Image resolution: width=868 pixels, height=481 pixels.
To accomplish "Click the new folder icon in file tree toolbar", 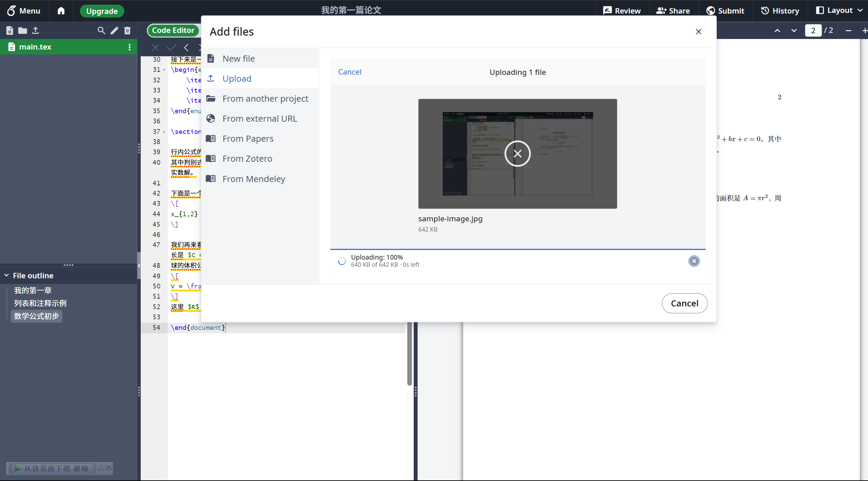I will 22,31.
